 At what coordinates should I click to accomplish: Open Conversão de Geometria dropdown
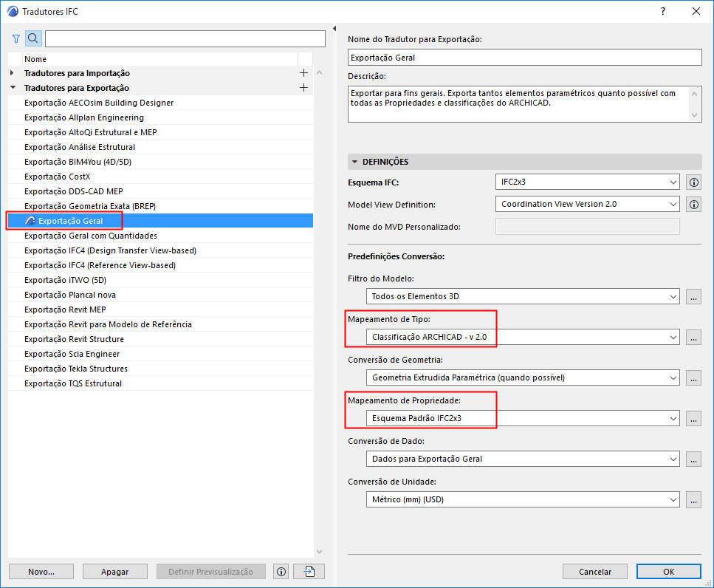[523, 377]
